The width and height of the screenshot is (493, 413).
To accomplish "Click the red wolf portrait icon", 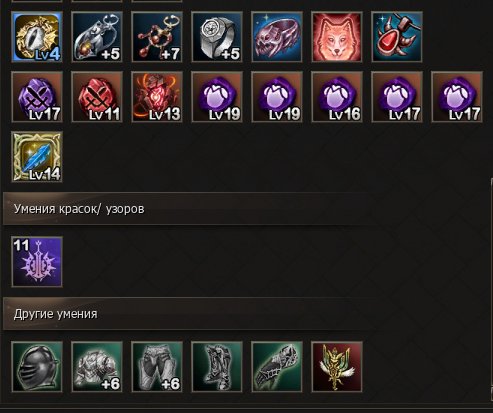I will coord(337,37).
